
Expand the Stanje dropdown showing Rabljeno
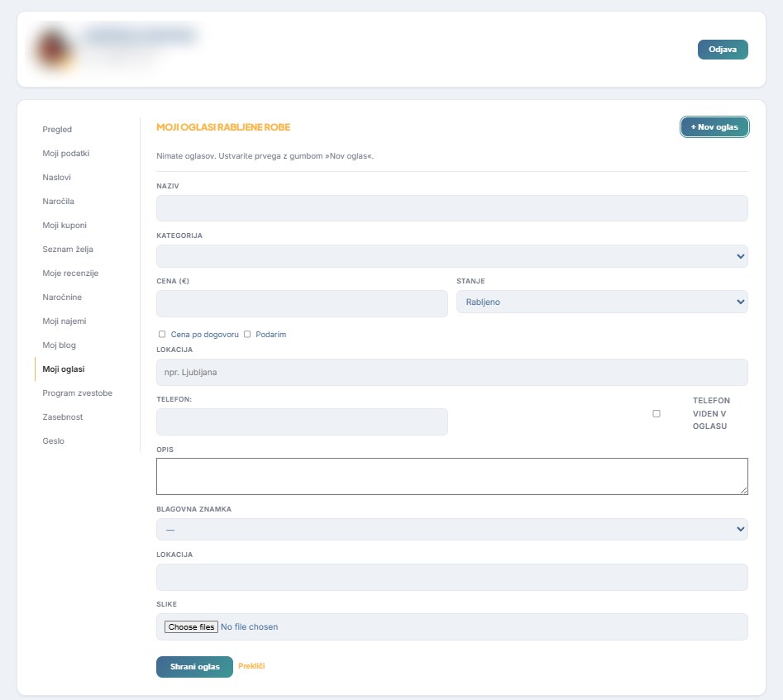tap(602, 302)
